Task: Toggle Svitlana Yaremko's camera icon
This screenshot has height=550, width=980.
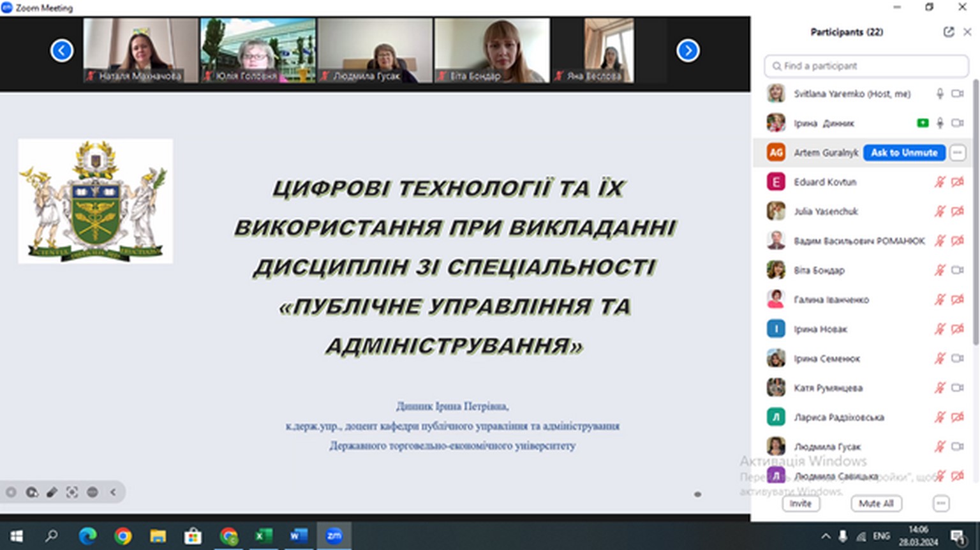Action: [957, 94]
